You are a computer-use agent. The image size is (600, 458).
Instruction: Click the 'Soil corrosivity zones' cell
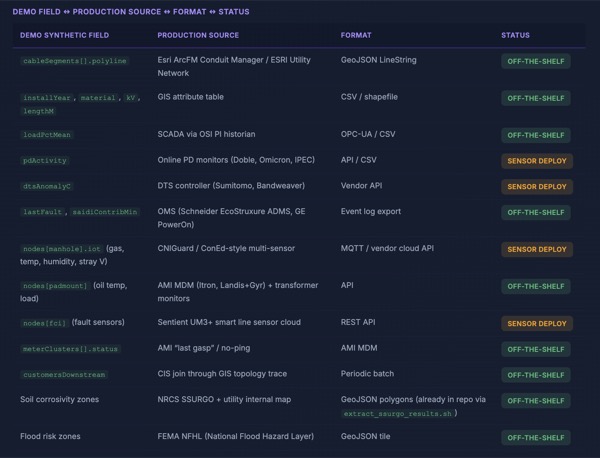pos(59,399)
